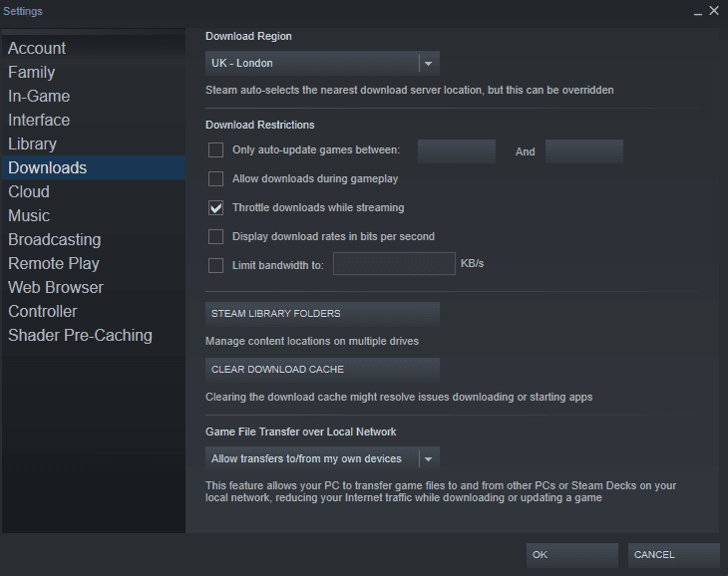Tick Allow downloads during gameplay
728x576 pixels.
pyautogui.click(x=215, y=179)
